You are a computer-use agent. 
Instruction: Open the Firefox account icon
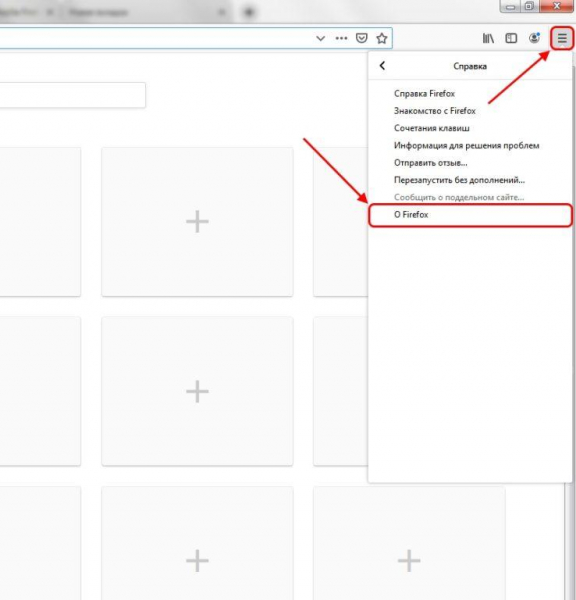(x=534, y=38)
